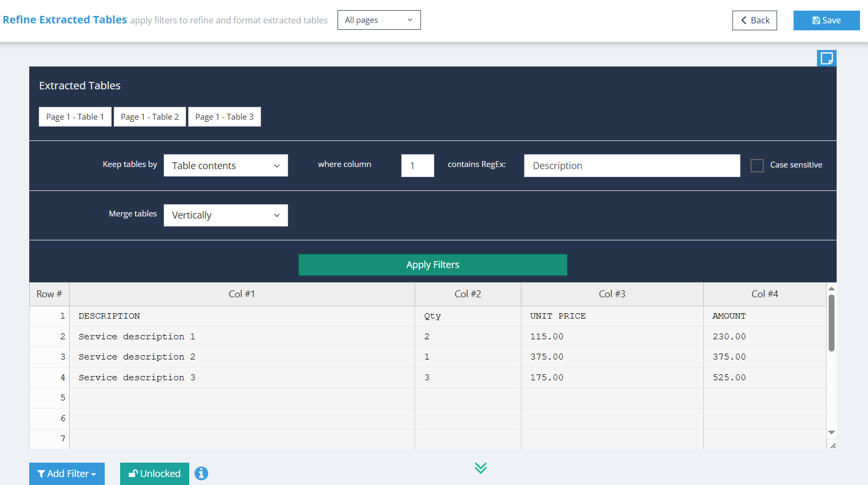Click the padlock icon on the Unlocked button

point(133,473)
